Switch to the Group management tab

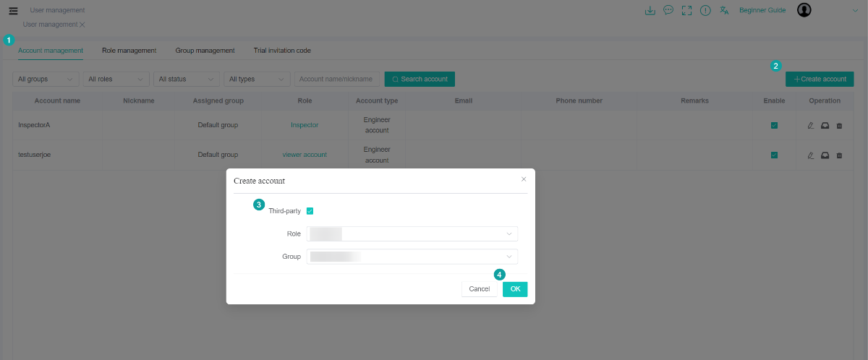tap(205, 51)
